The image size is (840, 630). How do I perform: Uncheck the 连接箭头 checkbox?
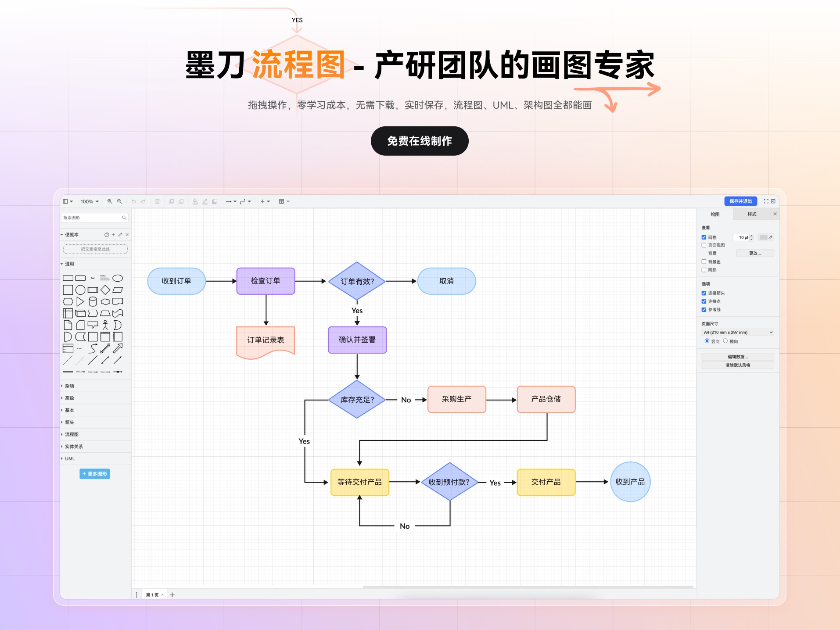[x=704, y=293]
